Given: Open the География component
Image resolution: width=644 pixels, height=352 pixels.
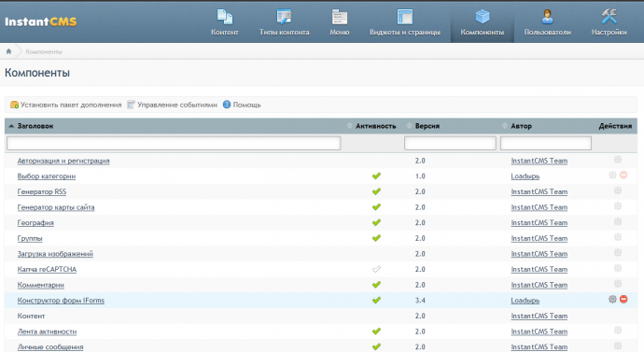Looking at the screenshot, I should [x=35, y=222].
